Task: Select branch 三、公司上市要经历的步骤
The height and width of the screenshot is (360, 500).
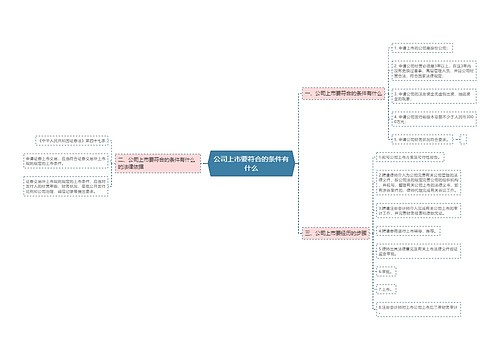Action: point(336,233)
